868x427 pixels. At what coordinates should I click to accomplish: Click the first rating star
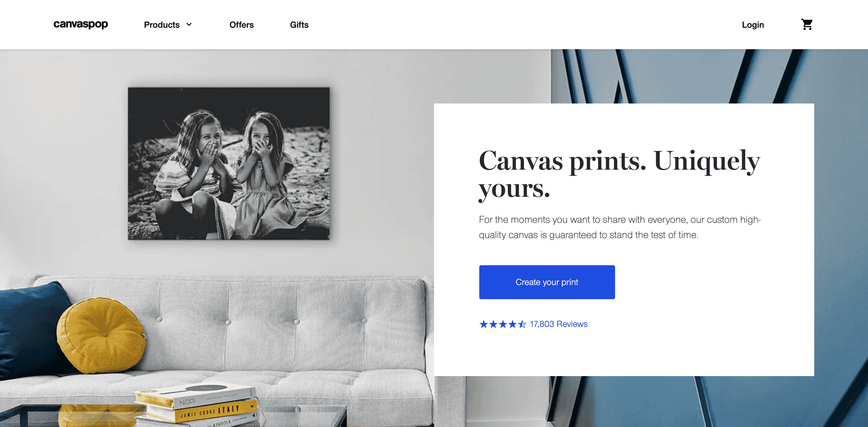point(484,324)
